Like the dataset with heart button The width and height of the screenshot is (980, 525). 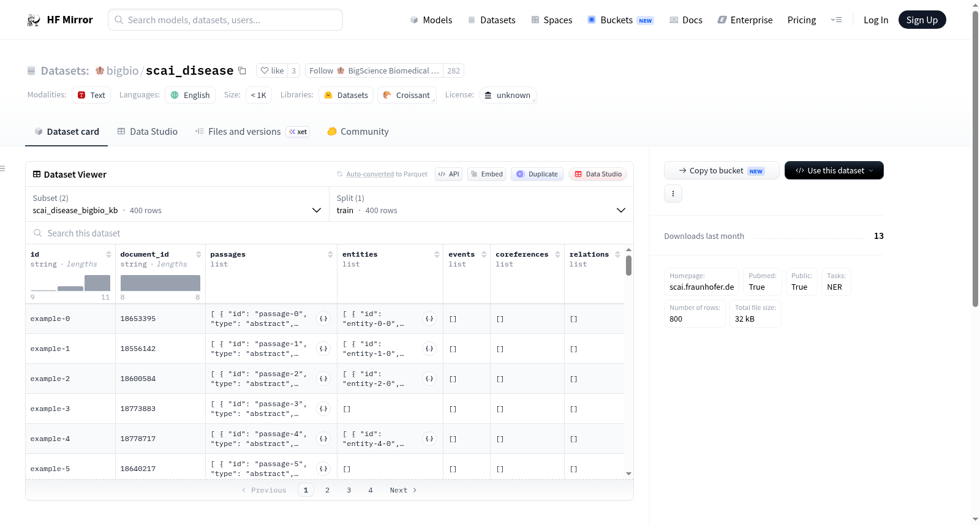272,70
